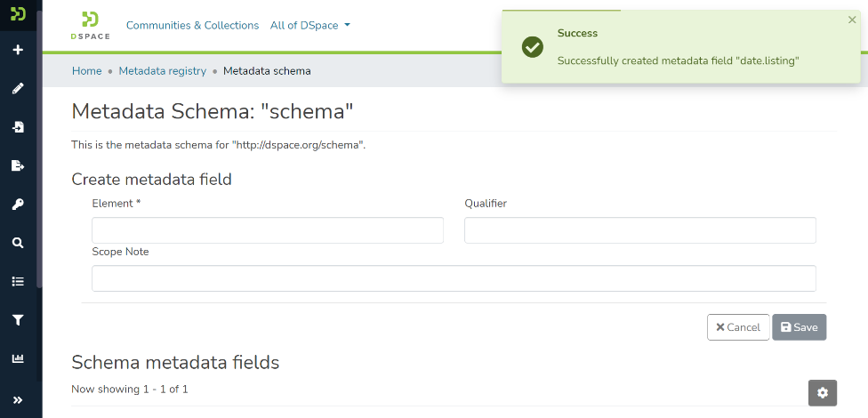Open the All of DSpace dropdown
The height and width of the screenshot is (418, 868).
309,26
